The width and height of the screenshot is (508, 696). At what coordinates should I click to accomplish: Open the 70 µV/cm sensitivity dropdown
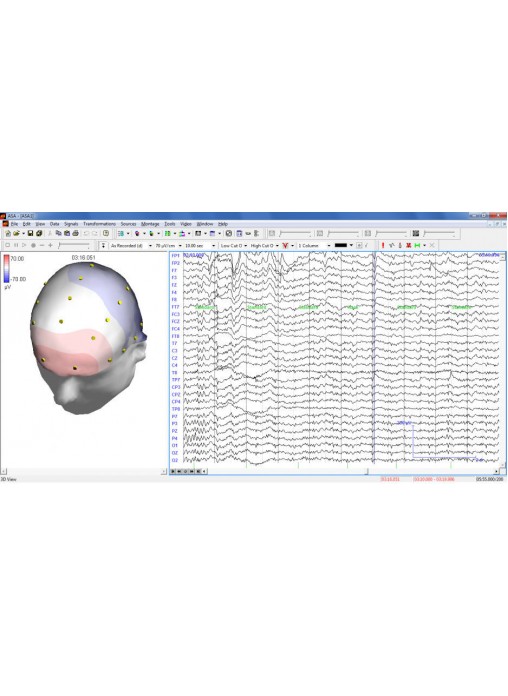click(168, 245)
